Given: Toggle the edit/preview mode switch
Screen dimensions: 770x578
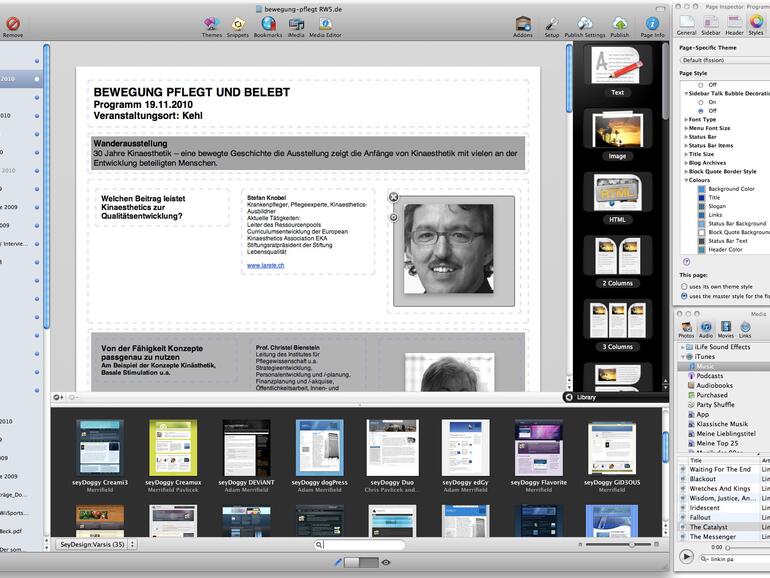Looking at the screenshot, I should (x=360, y=563).
